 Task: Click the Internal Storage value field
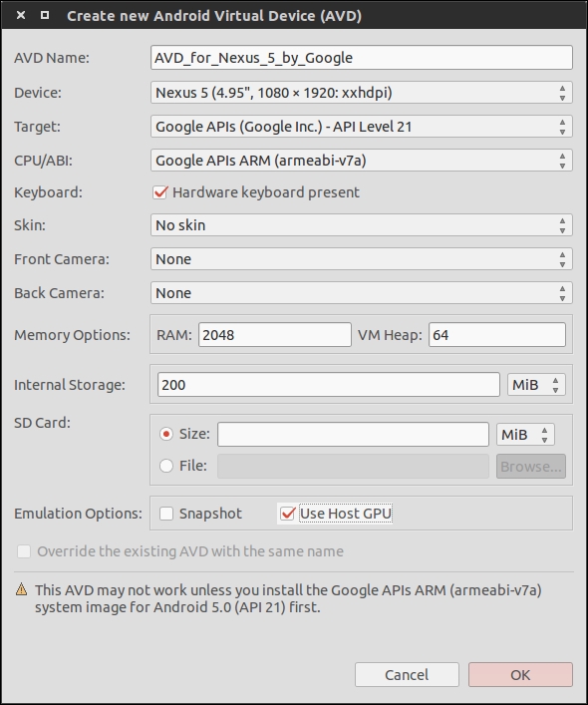[328, 385]
